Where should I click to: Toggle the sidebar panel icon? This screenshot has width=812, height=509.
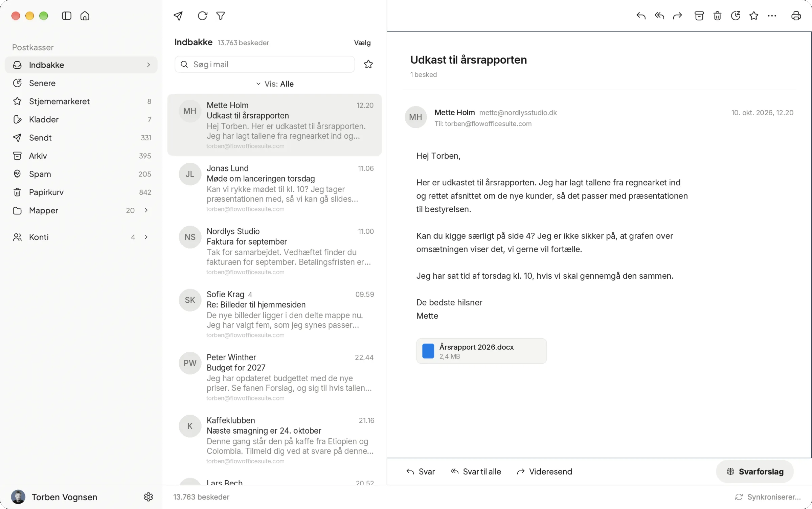click(67, 16)
